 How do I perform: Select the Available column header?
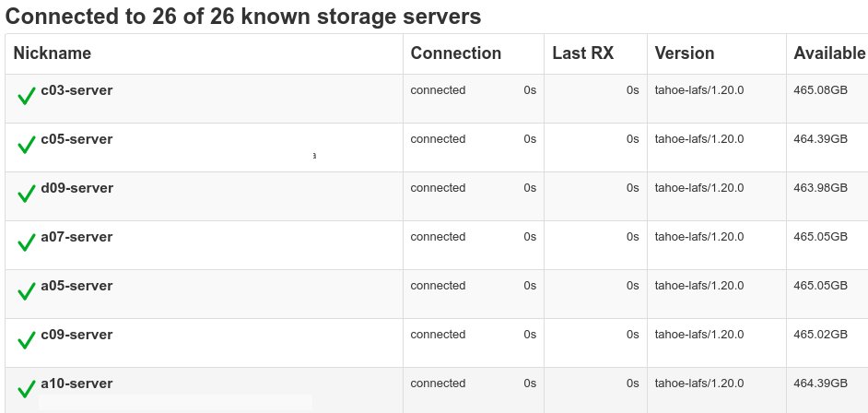click(829, 53)
